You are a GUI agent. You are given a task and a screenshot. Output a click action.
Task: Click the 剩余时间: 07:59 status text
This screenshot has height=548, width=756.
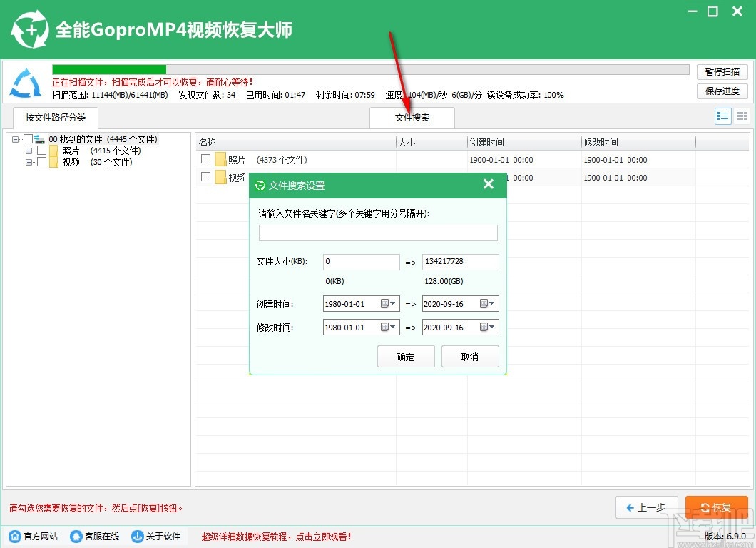click(x=345, y=95)
